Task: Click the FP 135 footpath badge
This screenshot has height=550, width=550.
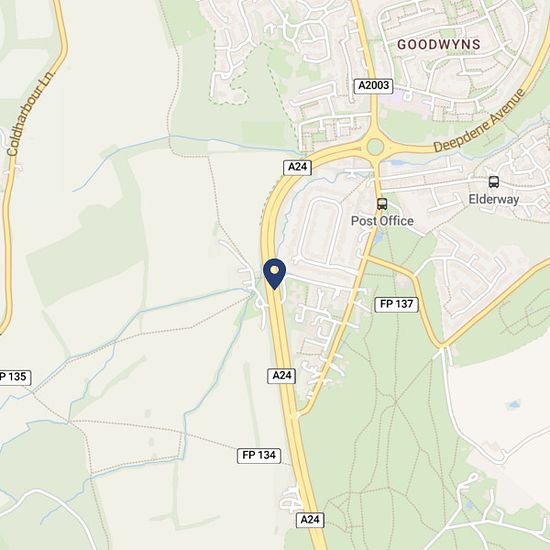Action: (x=14, y=377)
